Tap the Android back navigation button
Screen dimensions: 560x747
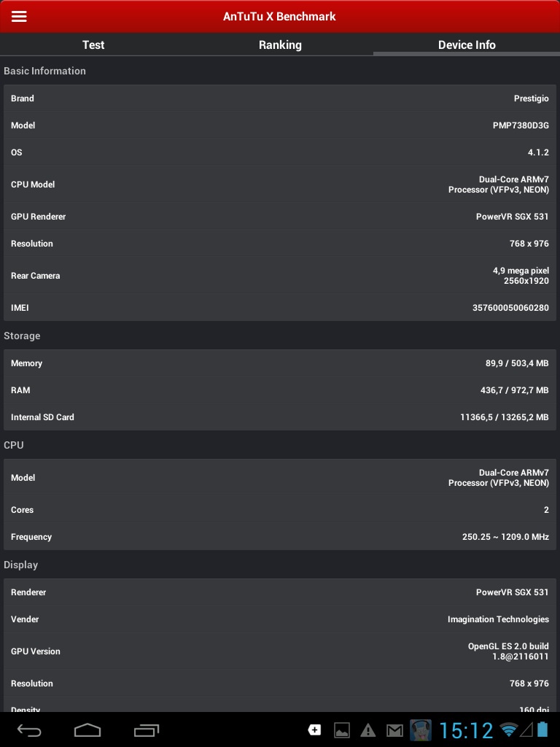[x=30, y=729]
